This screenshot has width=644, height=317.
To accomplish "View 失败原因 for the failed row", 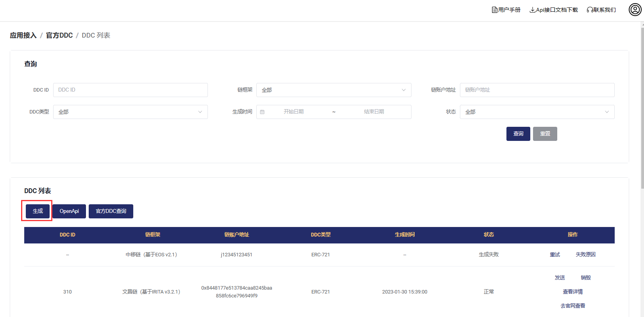I will pos(585,255).
